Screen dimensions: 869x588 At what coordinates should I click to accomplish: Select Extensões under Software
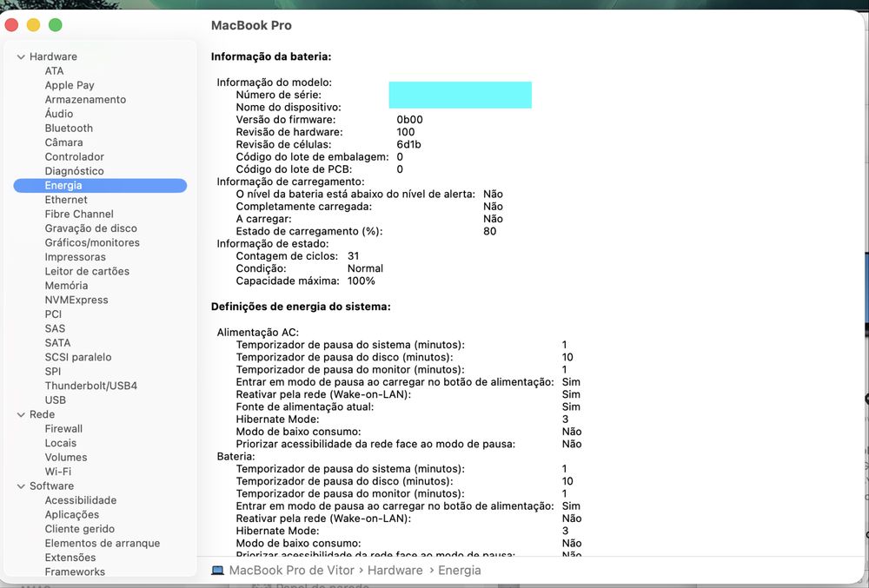[x=70, y=558]
